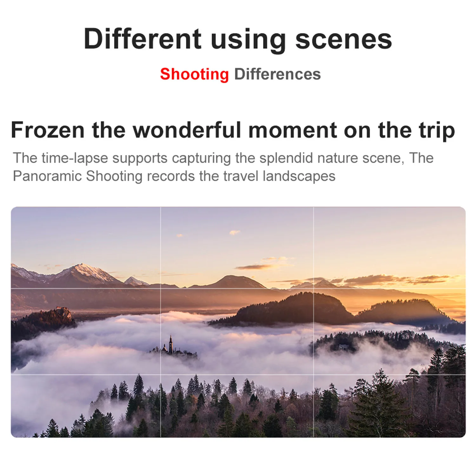Select 'Frozen the wonderful moment on the trip' headline
The height and width of the screenshot is (476, 476).
(233, 130)
